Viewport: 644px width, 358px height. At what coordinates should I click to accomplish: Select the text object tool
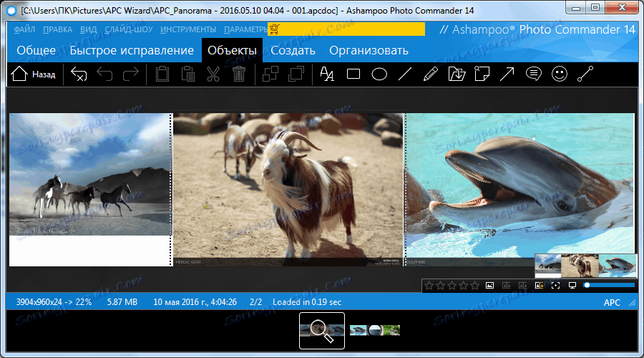coord(327,74)
